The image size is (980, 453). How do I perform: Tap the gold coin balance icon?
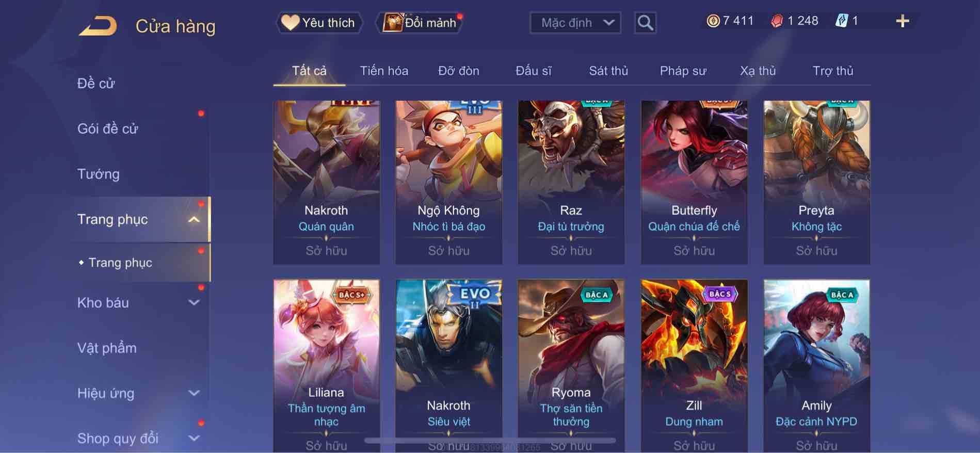pos(713,21)
